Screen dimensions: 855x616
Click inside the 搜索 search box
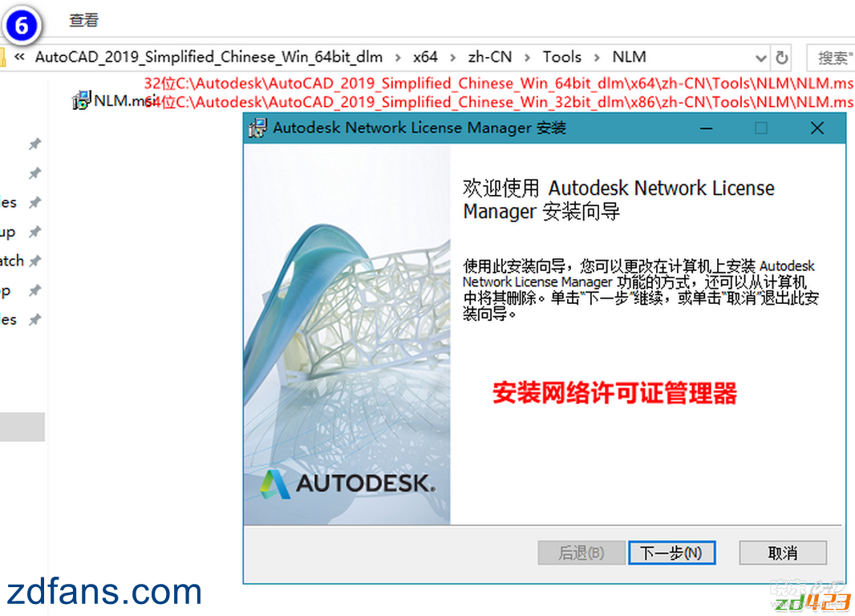click(x=831, y=57)
